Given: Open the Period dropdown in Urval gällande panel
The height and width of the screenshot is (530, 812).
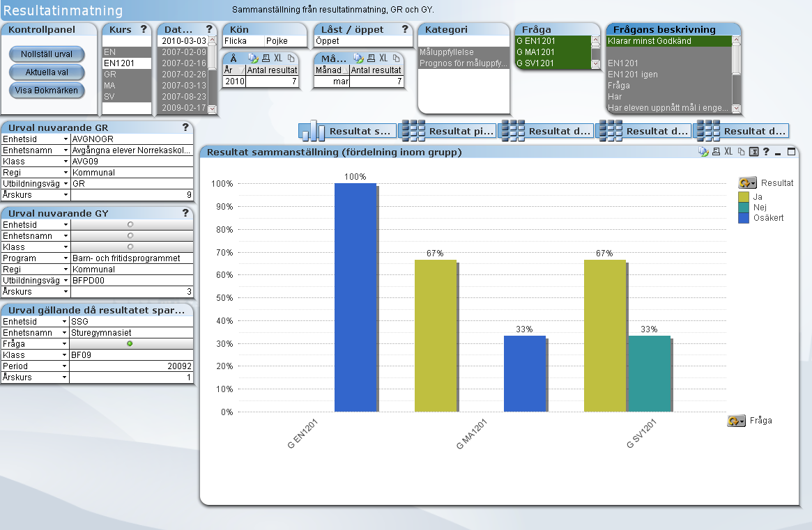Looking at the screenshot, I should (65, 366).
